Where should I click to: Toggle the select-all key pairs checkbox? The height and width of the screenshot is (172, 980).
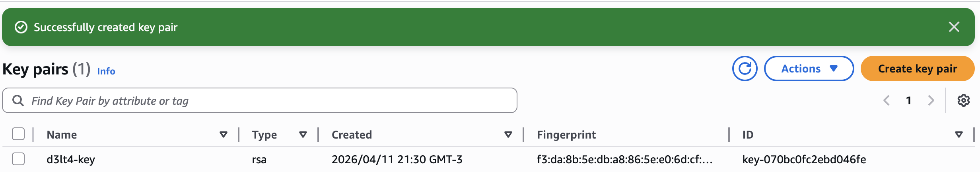click(18, 134)
